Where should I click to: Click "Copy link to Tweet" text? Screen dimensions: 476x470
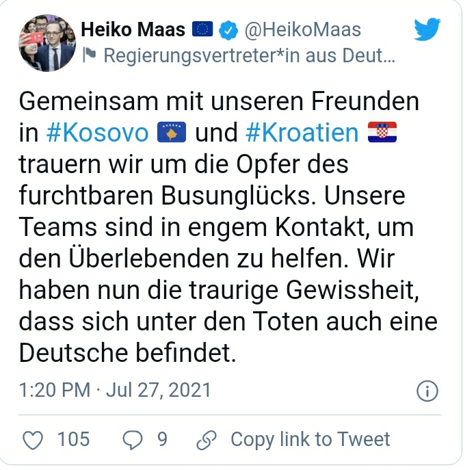click(310, 439)
